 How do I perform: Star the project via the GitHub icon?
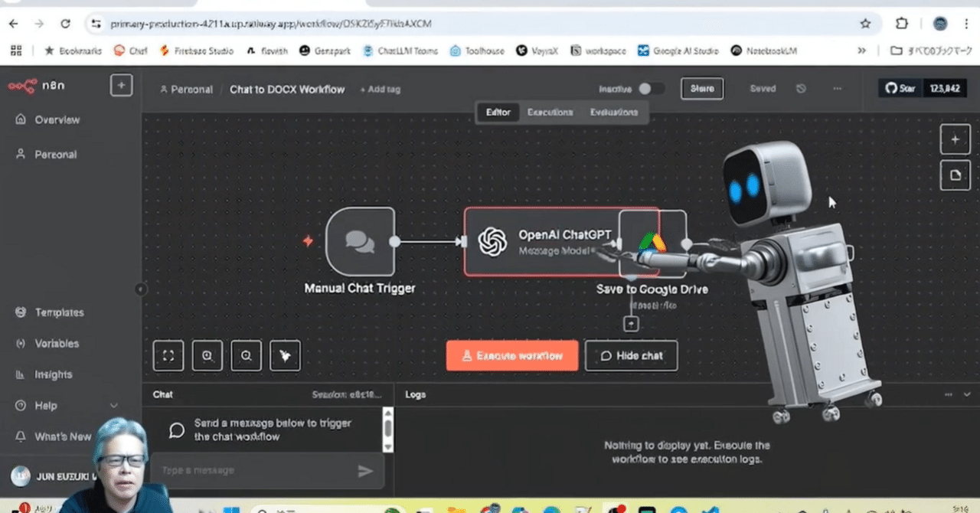pos(900,87)
